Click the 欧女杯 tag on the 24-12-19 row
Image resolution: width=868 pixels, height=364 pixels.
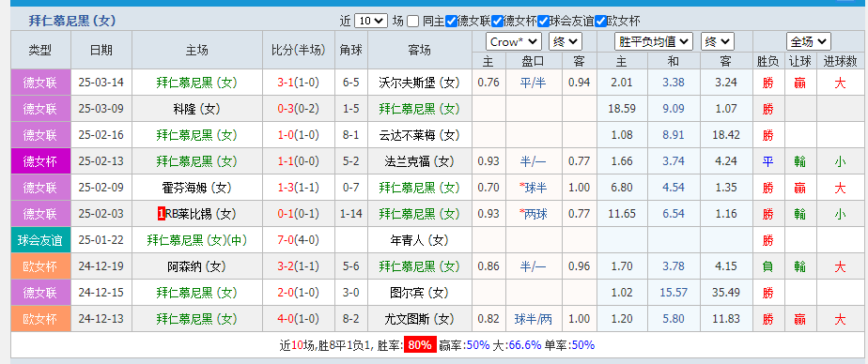click(x=40, y=266)
